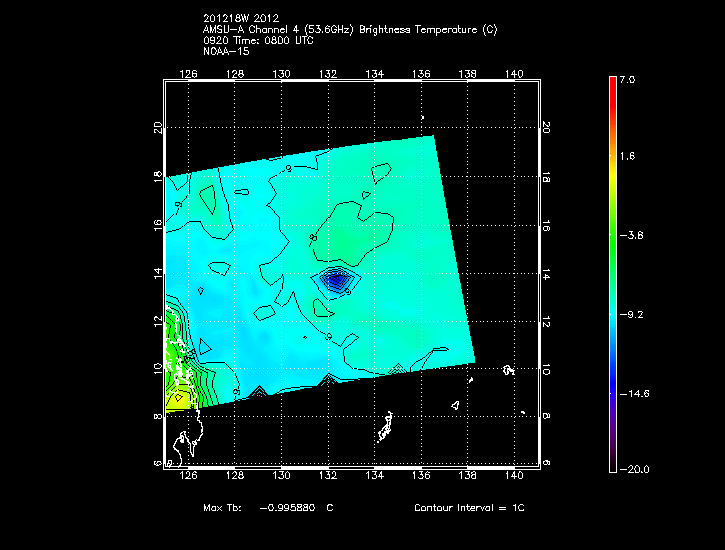Click the green section of the colorbar
This screenshot has width=725, height=550.
(x=613, y=240)
